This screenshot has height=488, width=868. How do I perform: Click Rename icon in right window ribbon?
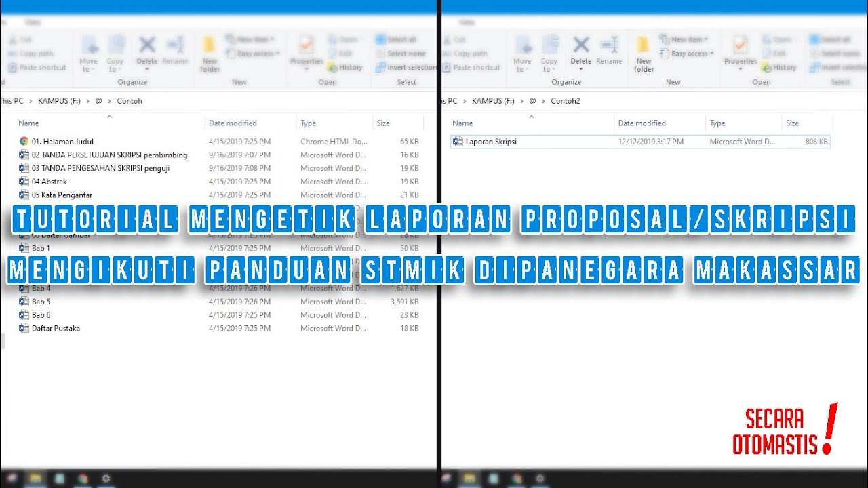point(609,51)
